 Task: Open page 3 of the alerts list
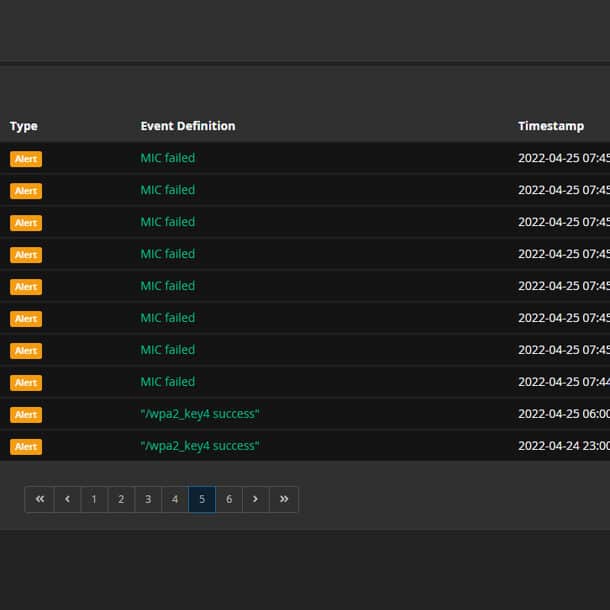pos(148,499)
